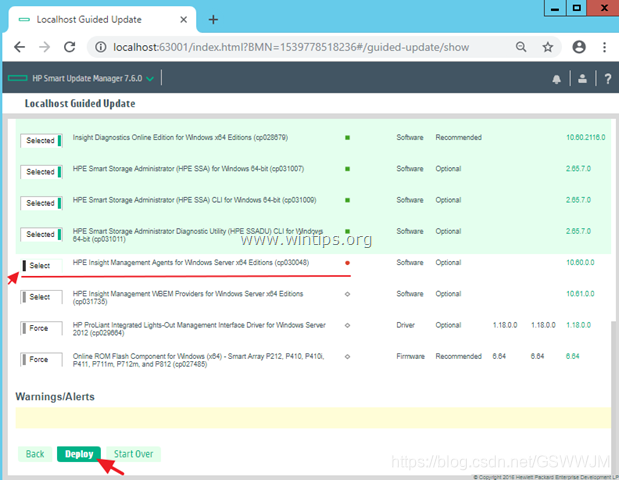Open a new browser tab
Image resolution: width=619 pixels, height=480 pixels.
[x=213, y=19]
